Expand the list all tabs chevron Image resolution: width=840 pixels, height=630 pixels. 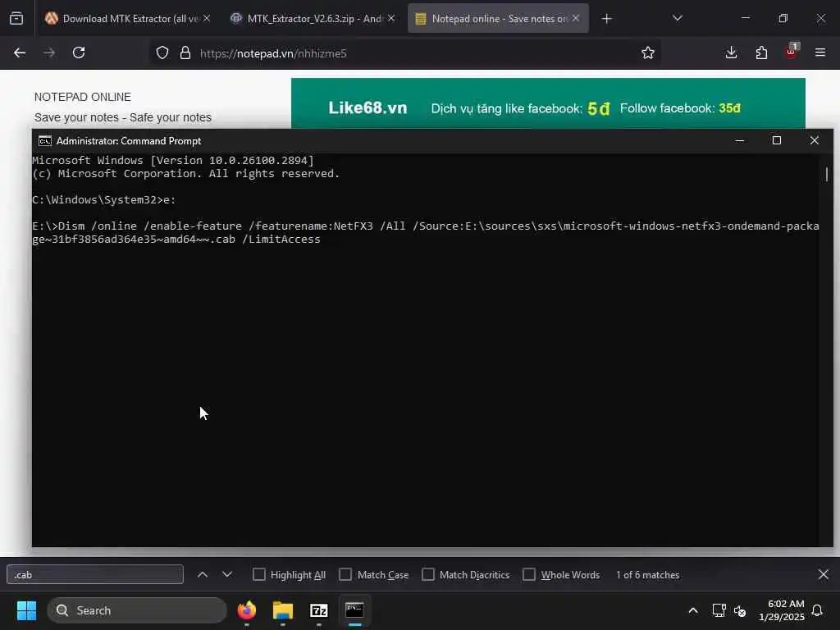point(677,18)
